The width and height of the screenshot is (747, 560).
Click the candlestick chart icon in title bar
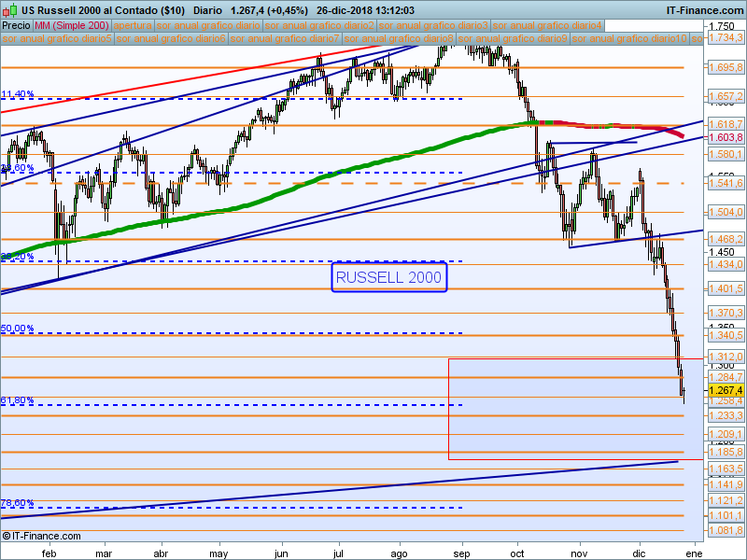tap(10, 10)
